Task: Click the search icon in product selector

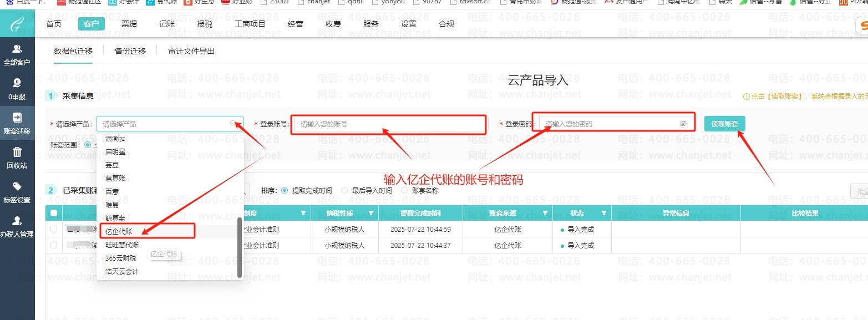Action: (234, 123)
